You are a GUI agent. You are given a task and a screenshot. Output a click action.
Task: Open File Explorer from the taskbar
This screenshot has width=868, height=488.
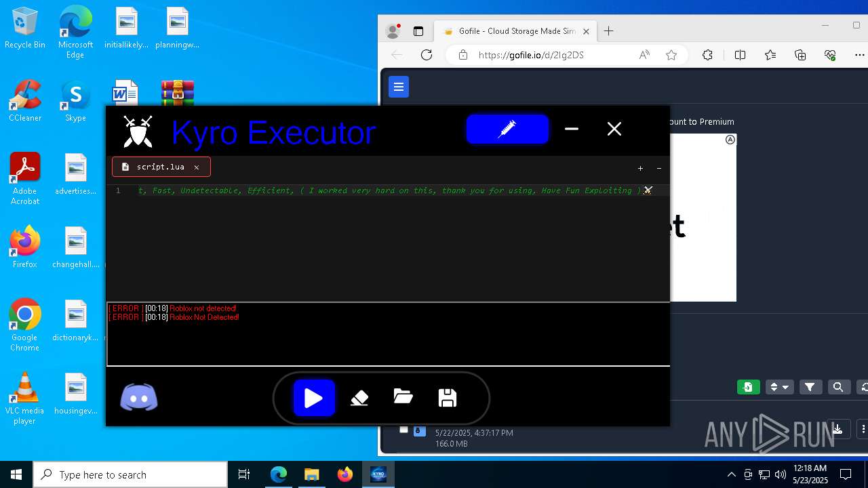[311, 474]
